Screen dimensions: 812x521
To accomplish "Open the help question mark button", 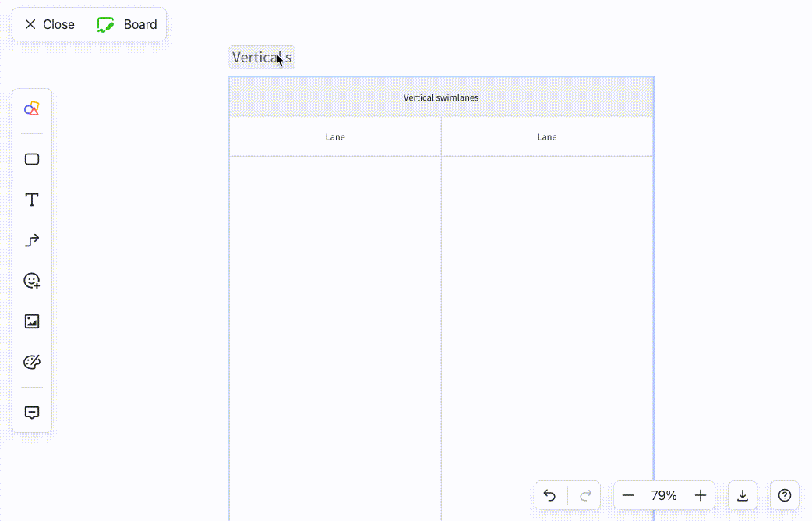I will coord(785,495).
